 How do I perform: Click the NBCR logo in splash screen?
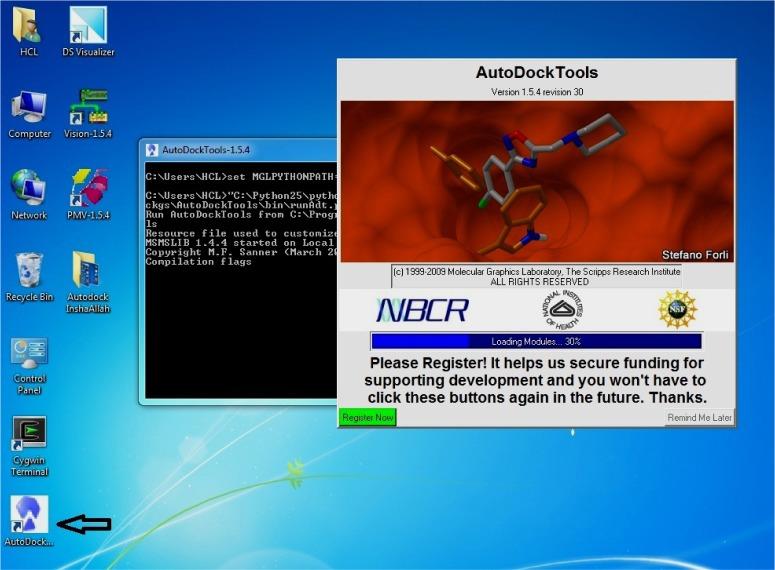click(x=422, y=310)
